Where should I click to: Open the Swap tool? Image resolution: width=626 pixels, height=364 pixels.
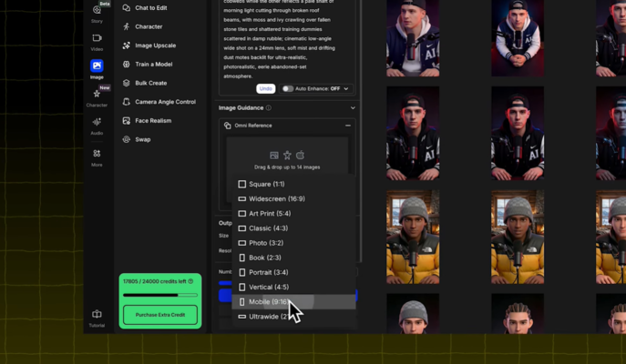(137, 139)
